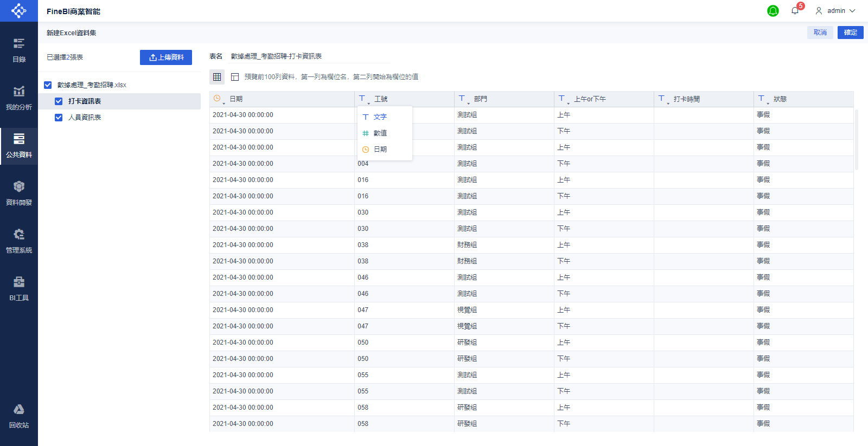This screenshot has height=446, width=868.
Task: Open 管理系統 sidebar section
Action: tap(19, 240)
